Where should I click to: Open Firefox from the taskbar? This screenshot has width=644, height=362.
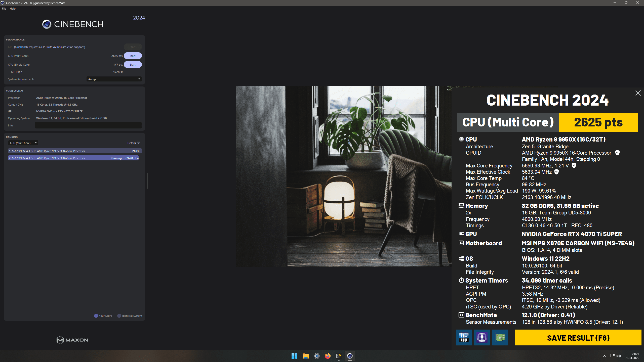coord(328,356)
